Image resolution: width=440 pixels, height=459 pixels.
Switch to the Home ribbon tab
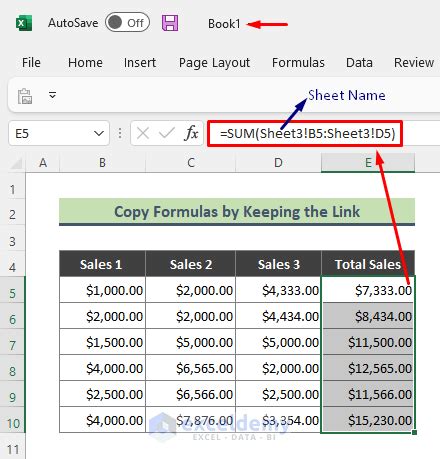[85, 62]
